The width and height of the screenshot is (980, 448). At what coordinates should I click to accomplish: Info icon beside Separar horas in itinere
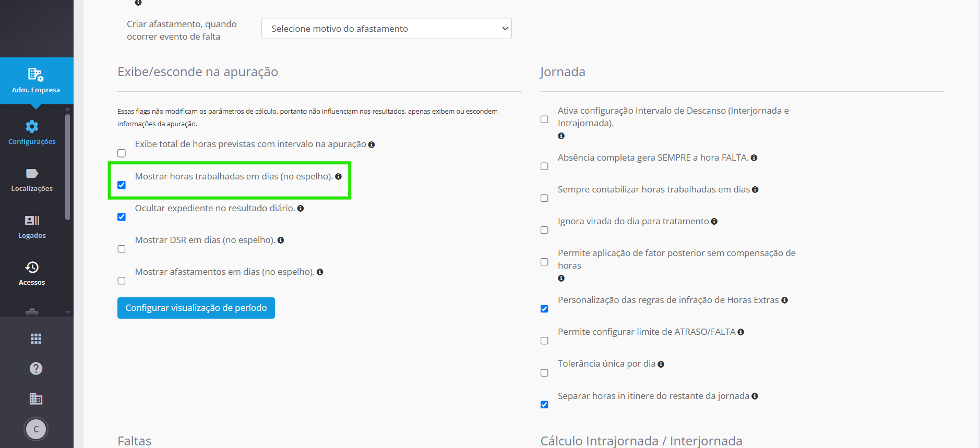(755, 396)
